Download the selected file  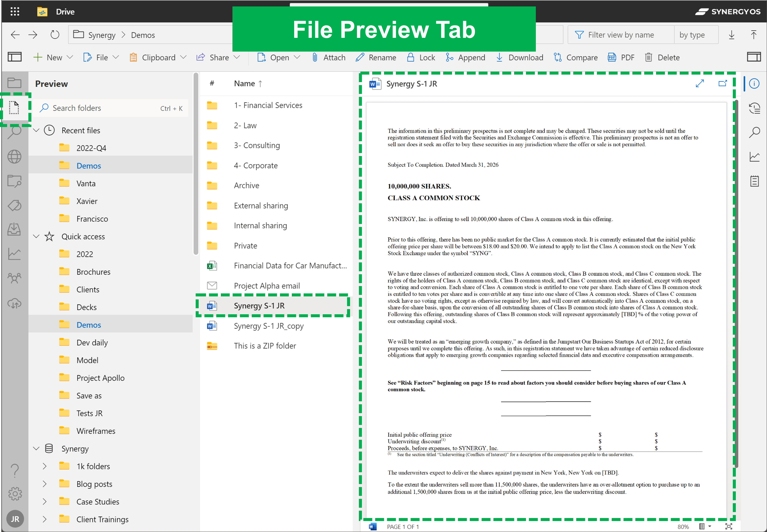(x=520, y=57)
